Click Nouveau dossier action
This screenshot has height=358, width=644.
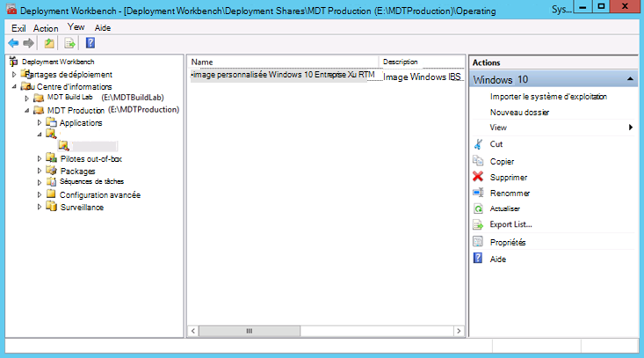519,113
